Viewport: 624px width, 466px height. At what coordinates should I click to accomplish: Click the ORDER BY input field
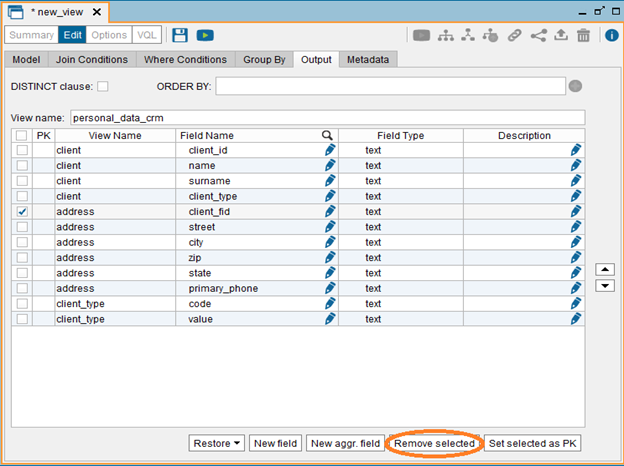(390, 87)
